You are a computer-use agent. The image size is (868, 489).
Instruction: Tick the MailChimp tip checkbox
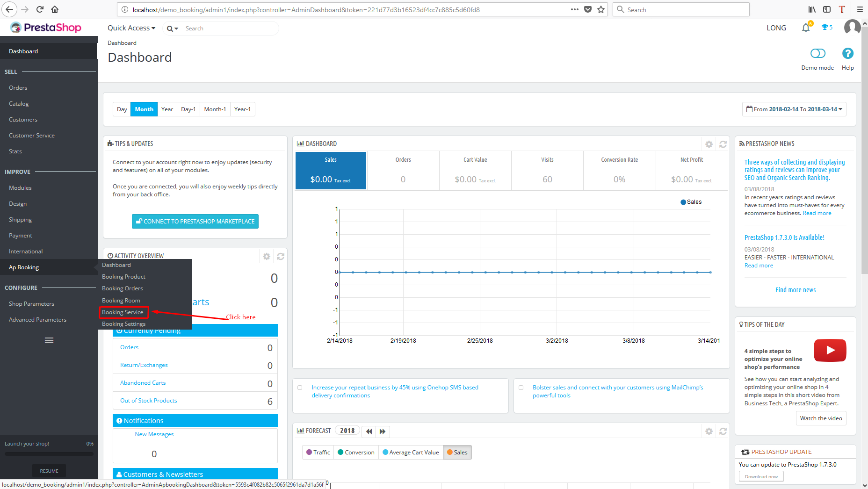tap(521, 388)
